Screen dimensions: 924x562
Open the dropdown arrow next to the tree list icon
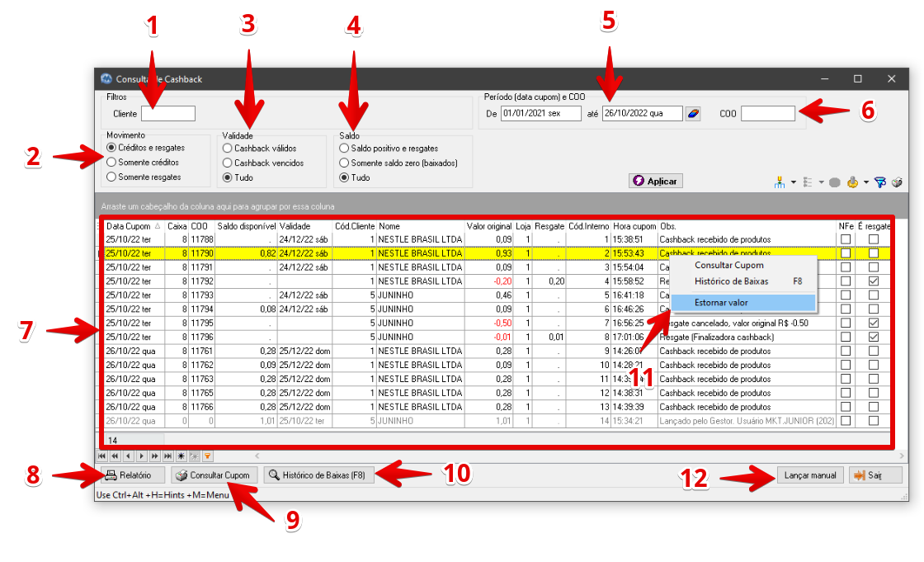click(x=822, y=182)
